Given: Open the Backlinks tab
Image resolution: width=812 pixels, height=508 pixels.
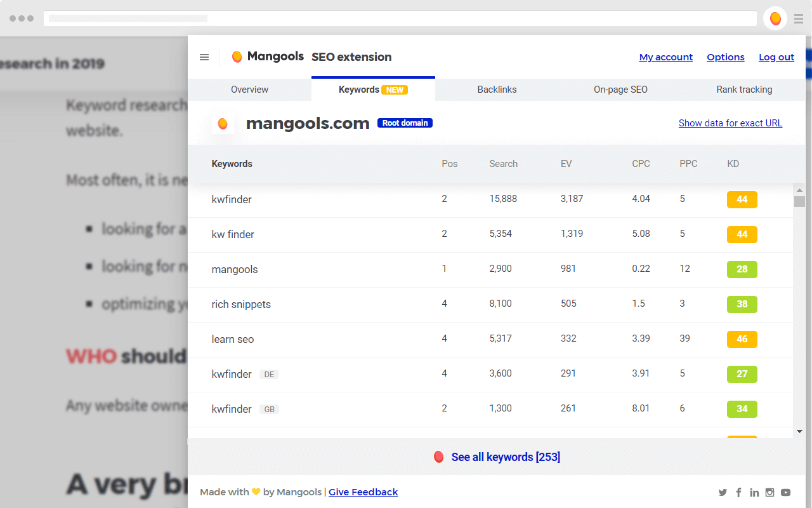Looking at the screenshot, I should click(x=497, y=90).
